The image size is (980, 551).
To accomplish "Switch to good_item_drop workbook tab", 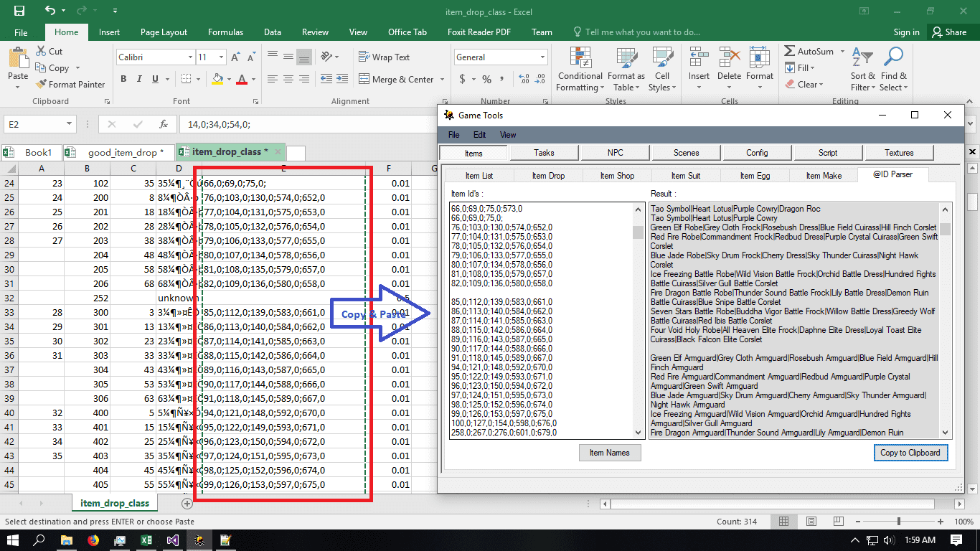I will tap(118, 152).
